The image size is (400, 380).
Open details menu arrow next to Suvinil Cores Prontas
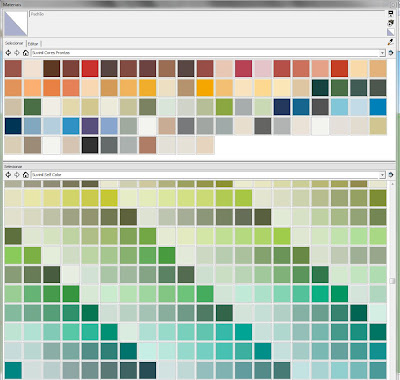tap(391, 53)
